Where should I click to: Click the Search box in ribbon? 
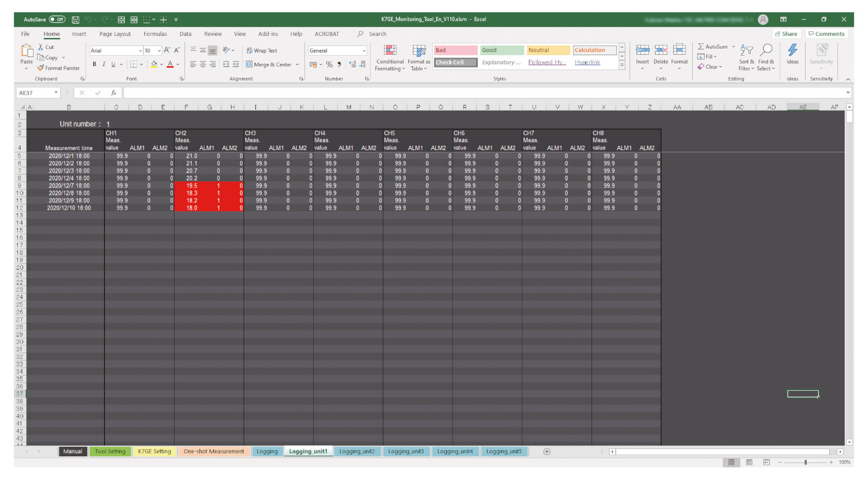click(x=377, y=34)
